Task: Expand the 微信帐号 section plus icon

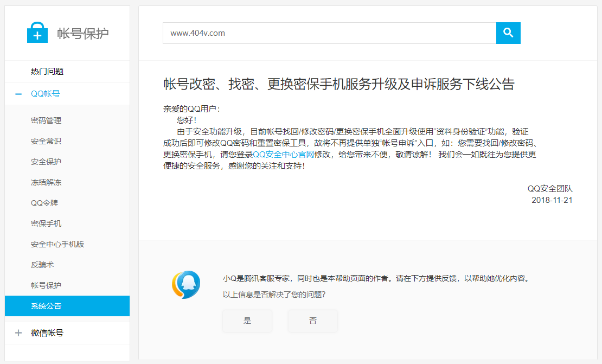Action: (18, 333)
